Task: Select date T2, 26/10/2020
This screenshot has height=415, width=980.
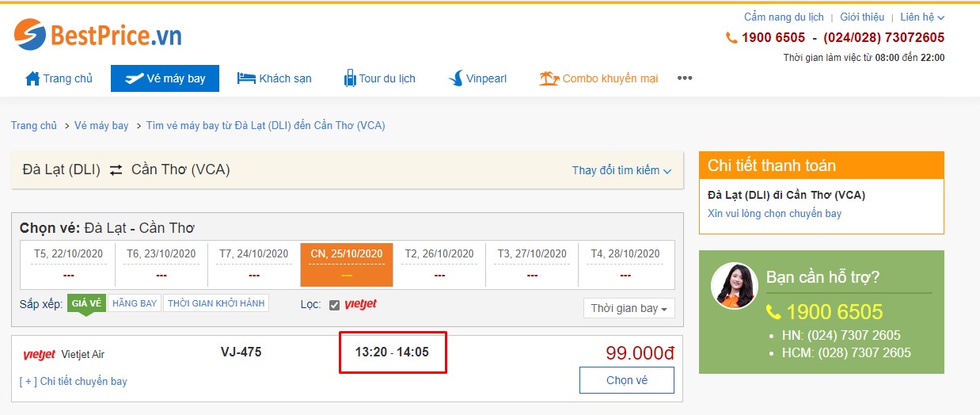Action: 439,264
